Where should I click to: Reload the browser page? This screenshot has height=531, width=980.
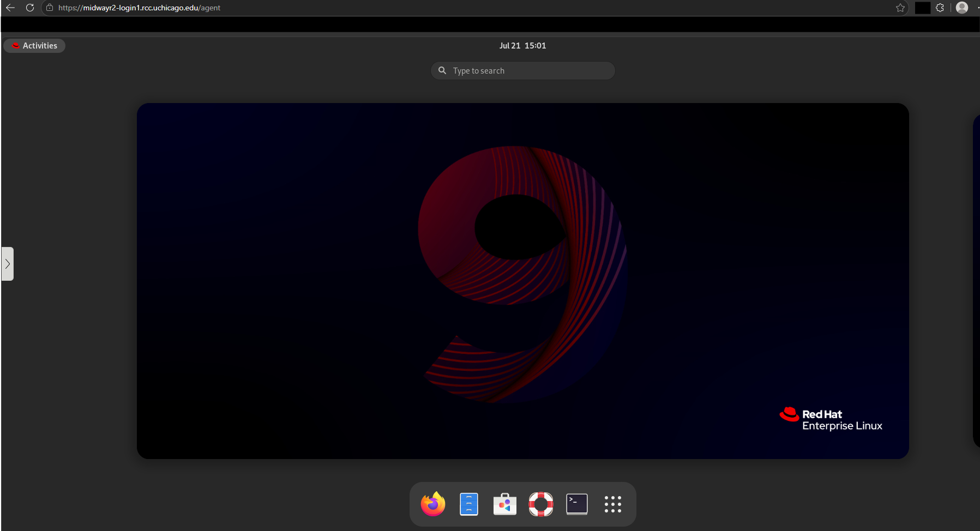tap(30, 8)
